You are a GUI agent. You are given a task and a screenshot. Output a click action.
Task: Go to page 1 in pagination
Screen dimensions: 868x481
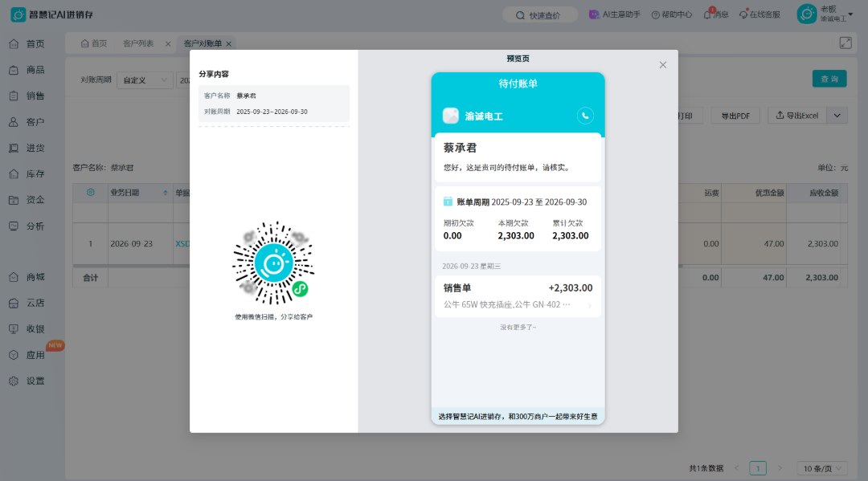(x=758, y=468)
